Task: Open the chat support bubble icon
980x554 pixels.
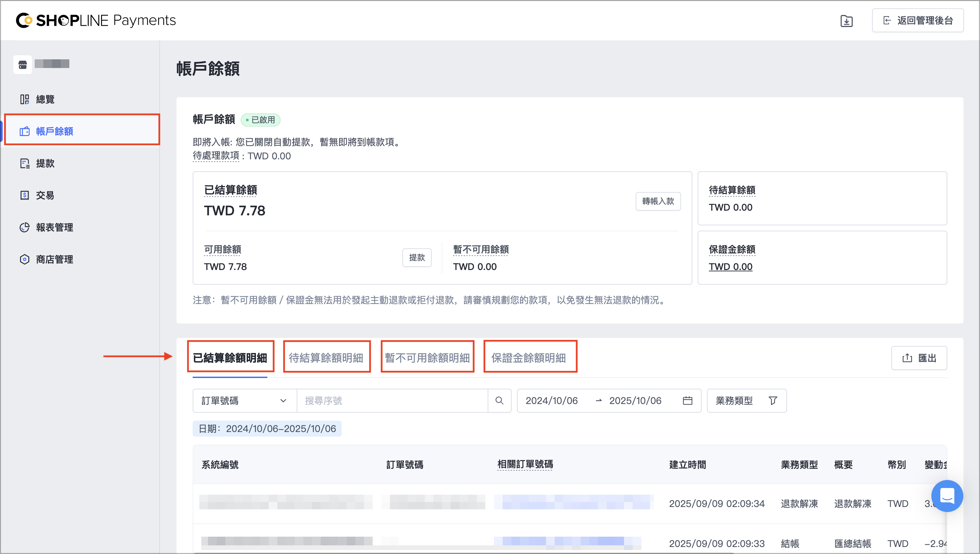Action: point(947,496)
